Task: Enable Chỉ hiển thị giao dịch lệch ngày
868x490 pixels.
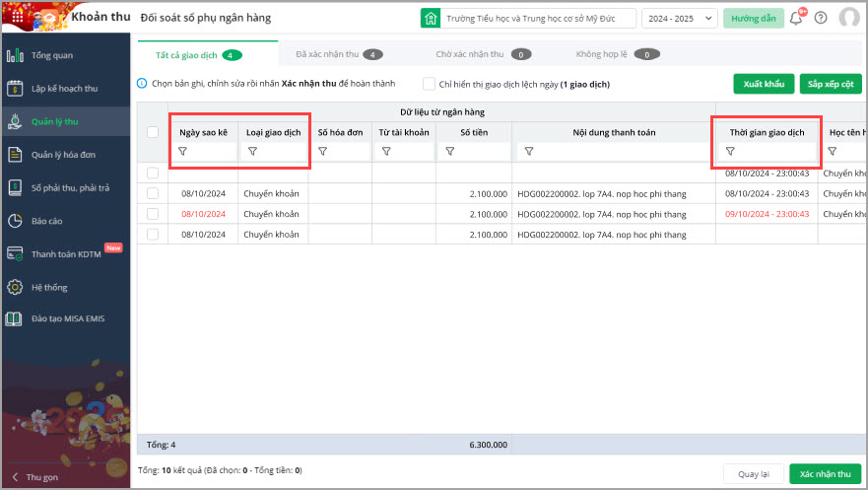Action: [429, 84]
